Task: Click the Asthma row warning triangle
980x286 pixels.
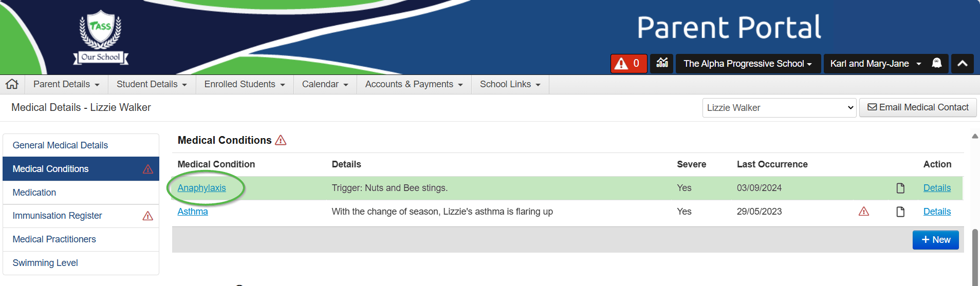Action: click(x=864, y=212)
